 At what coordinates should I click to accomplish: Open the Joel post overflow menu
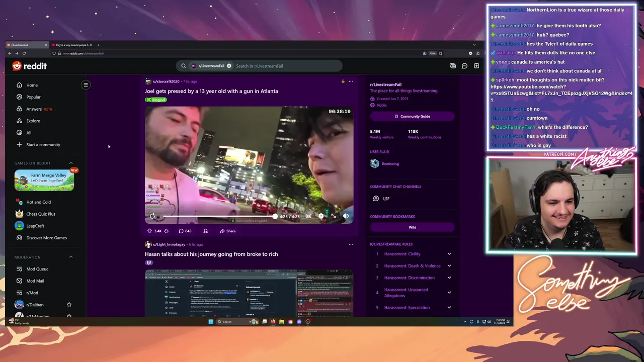(351, 81)
